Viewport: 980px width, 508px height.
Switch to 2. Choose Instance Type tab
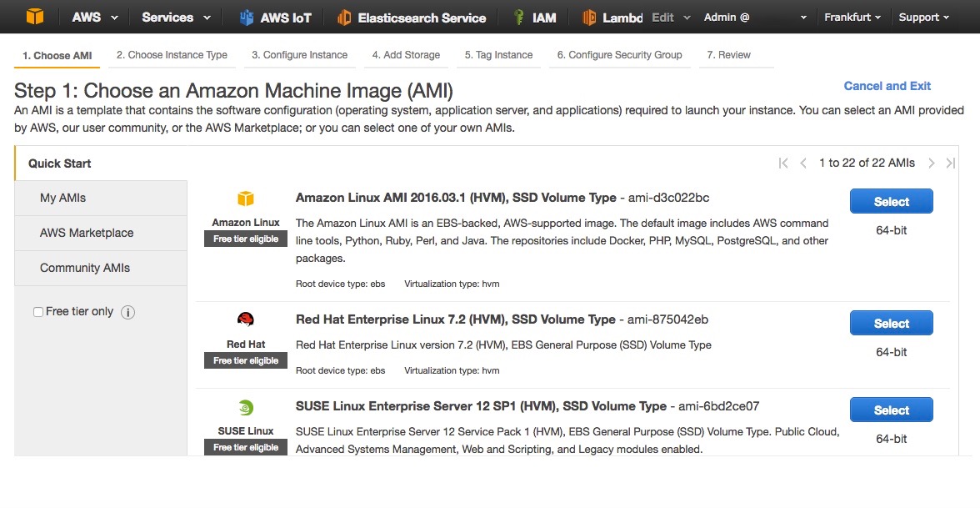(x=172, y=55)
